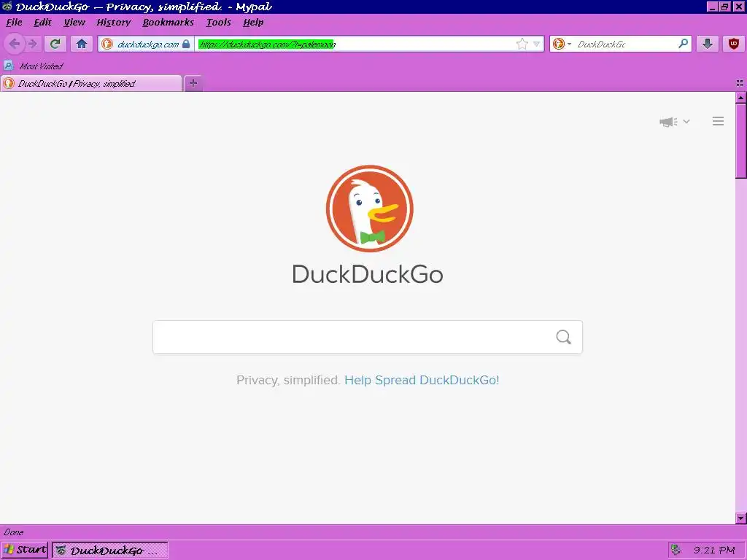Open the tab groups grid icon

coord(740,83)
